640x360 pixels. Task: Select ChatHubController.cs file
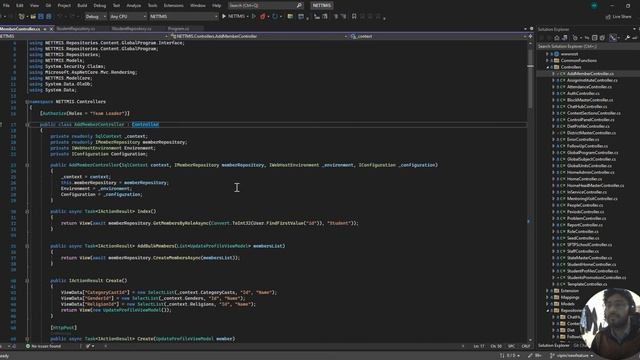pos(587,107)
